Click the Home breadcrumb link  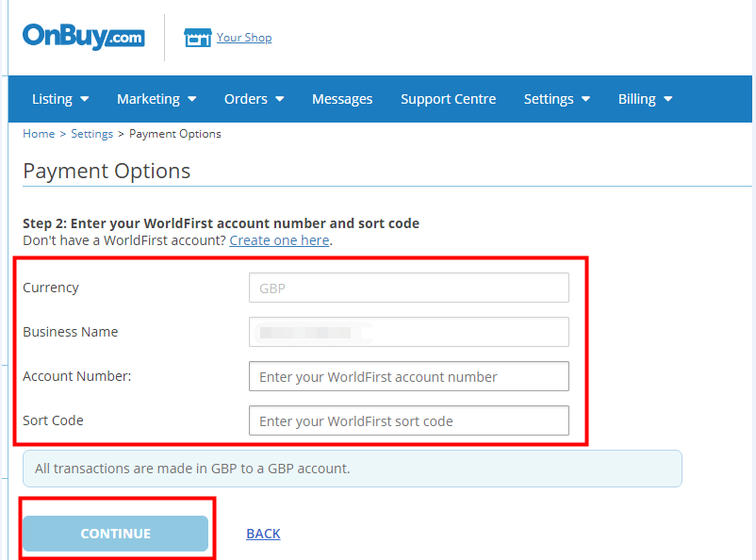coord(39,134)
